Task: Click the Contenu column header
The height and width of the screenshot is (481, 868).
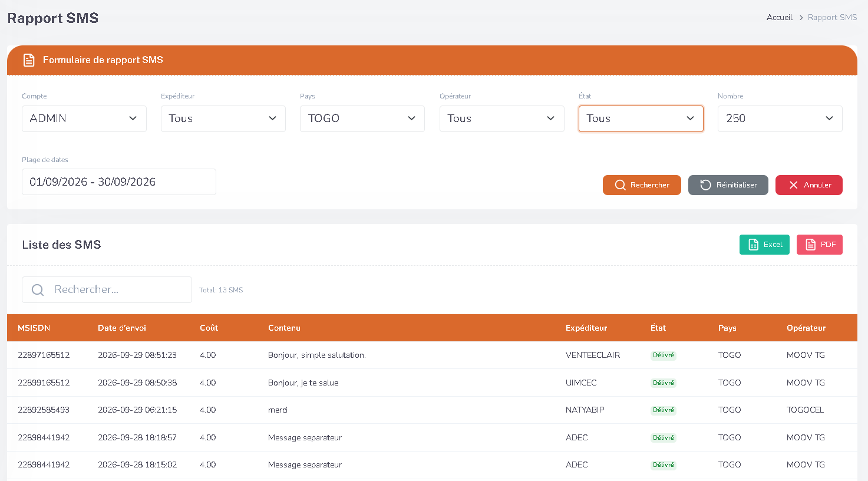Action: point(284,328)
